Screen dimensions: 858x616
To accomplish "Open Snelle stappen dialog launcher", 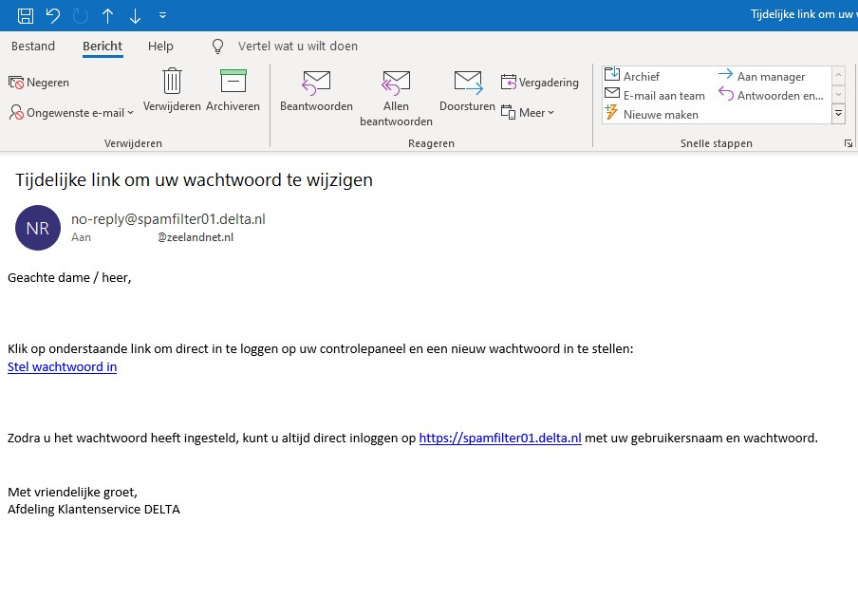I will point(849,143).
